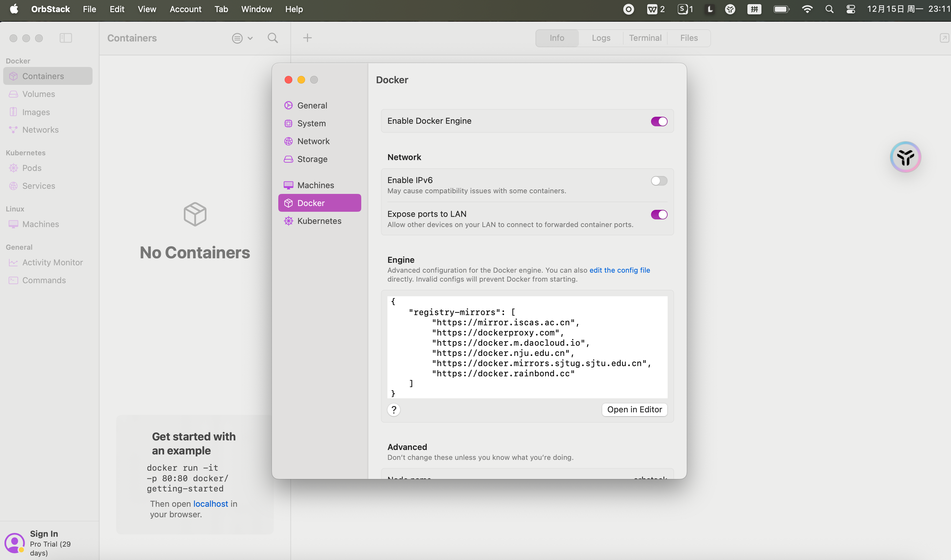
Task: Toggle the main window sidebar icon
Action: pos(66,38)
